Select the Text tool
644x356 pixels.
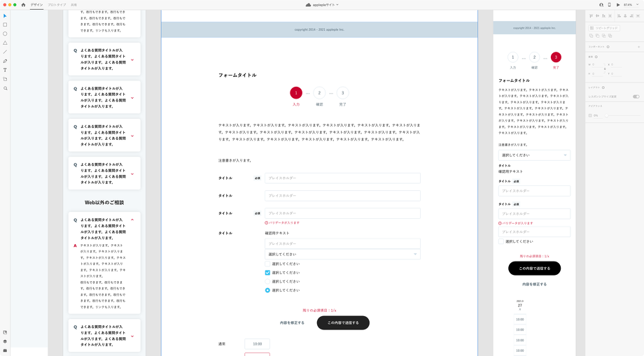pos(5,70)
